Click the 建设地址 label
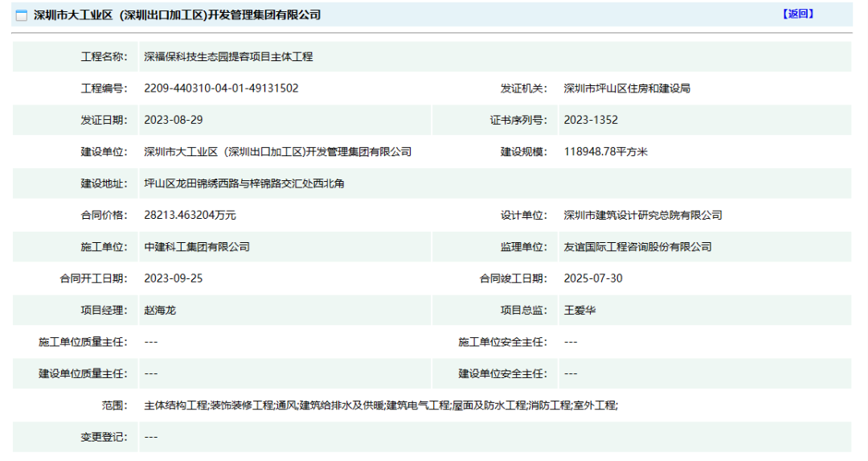The image size is (868, 461). tap(104, 183)
